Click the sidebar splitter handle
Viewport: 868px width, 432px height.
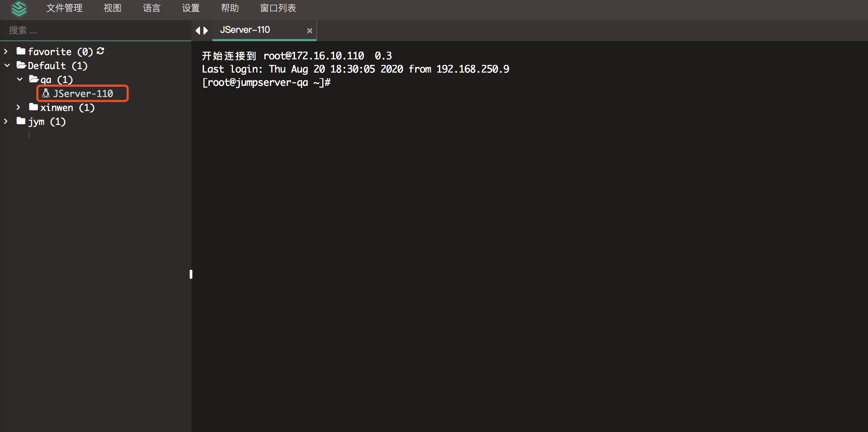pos(191,274)
